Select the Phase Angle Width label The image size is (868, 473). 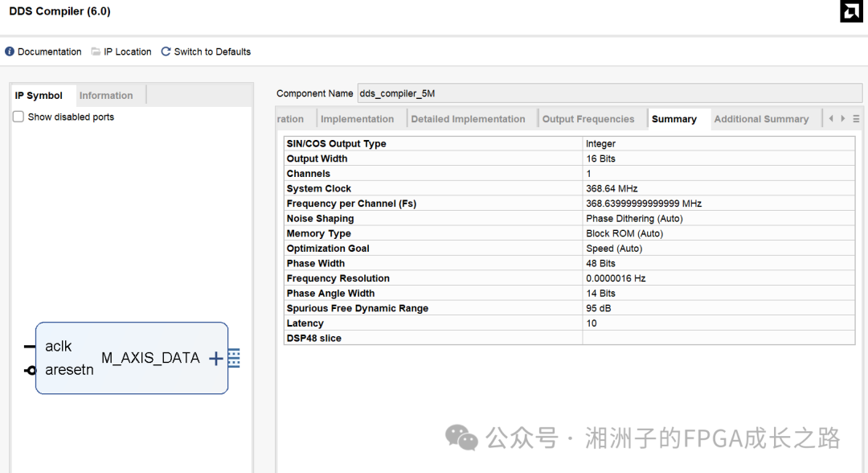pyautogui.click(x=330, y=293)
